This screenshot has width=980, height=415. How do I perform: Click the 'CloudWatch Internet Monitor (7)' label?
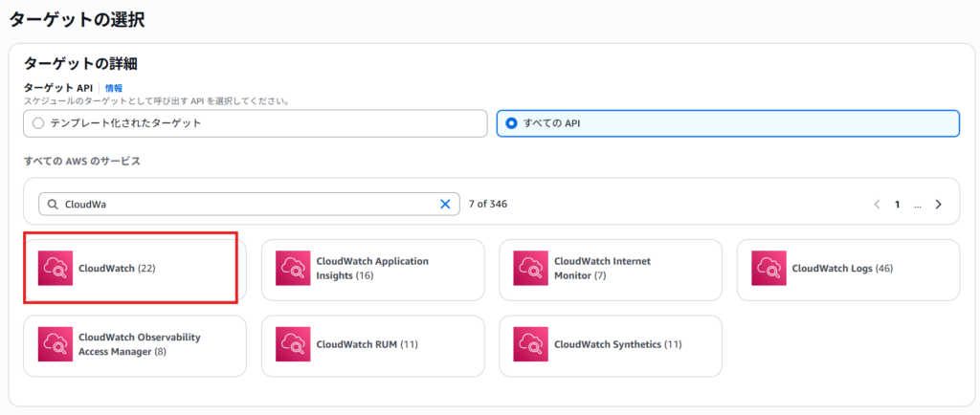603,269
